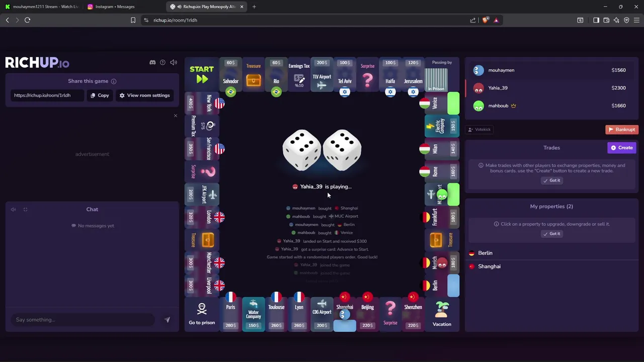Select the Electric Company tile

pos(442,126)
